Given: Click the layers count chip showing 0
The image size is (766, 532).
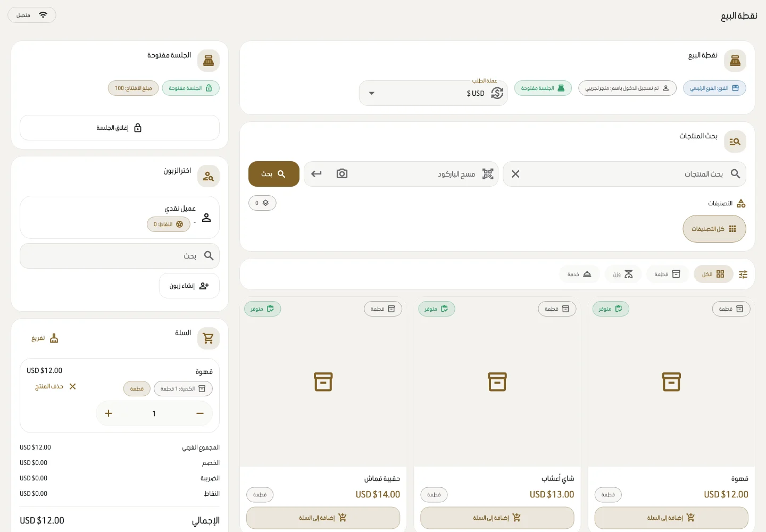Looking at the screenshot, I should pos(262,203).
